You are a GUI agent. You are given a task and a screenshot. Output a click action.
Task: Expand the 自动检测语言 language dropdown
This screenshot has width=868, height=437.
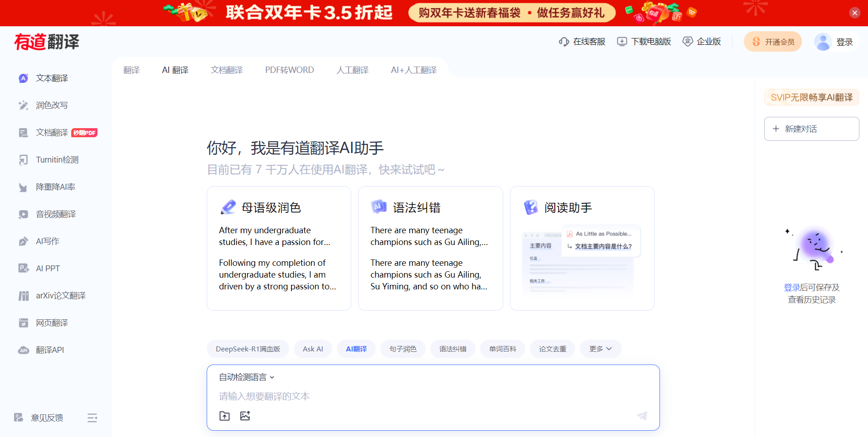(x=247, y=377)
